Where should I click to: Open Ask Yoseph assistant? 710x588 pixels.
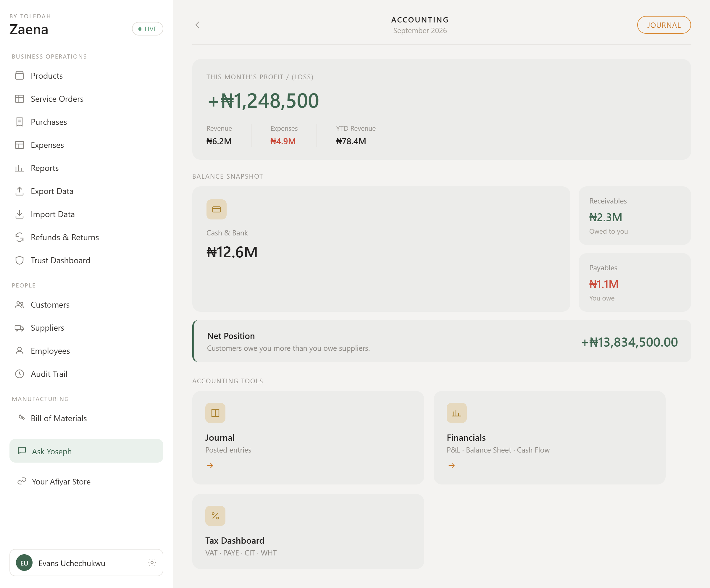coord(86,451)
